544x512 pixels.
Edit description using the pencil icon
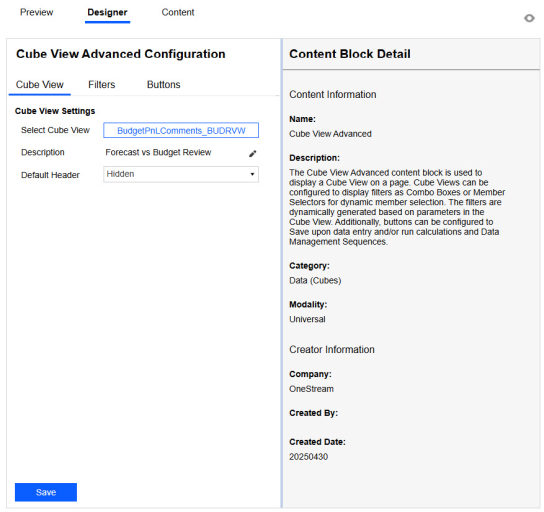point(253,153)
